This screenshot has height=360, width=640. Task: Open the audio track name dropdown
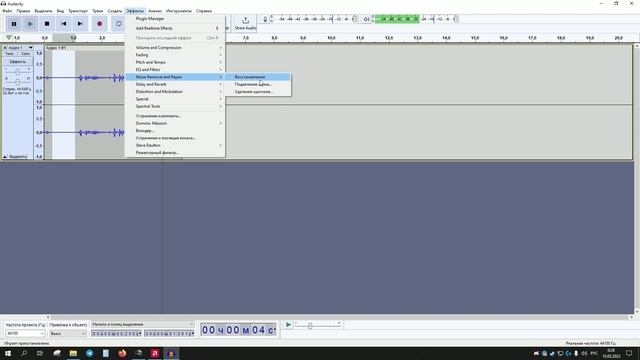[21, 48]
